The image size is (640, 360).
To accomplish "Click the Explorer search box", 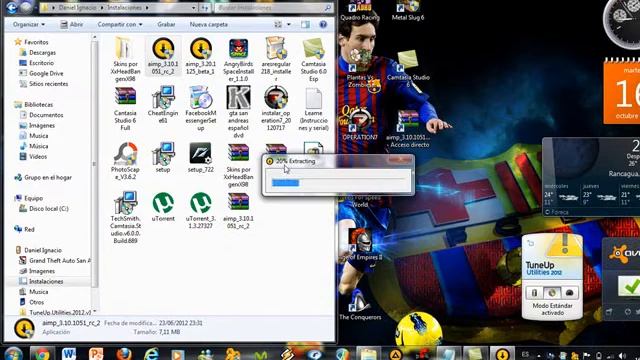I will [x=273, y=8].
